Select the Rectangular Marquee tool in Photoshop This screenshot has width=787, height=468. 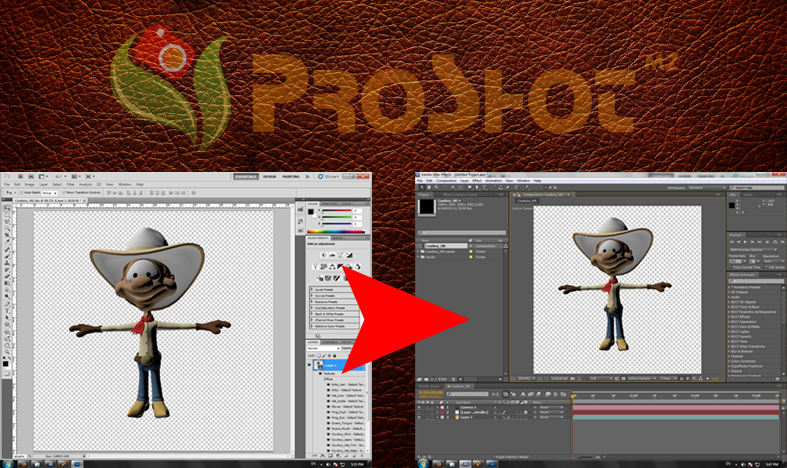7,214
